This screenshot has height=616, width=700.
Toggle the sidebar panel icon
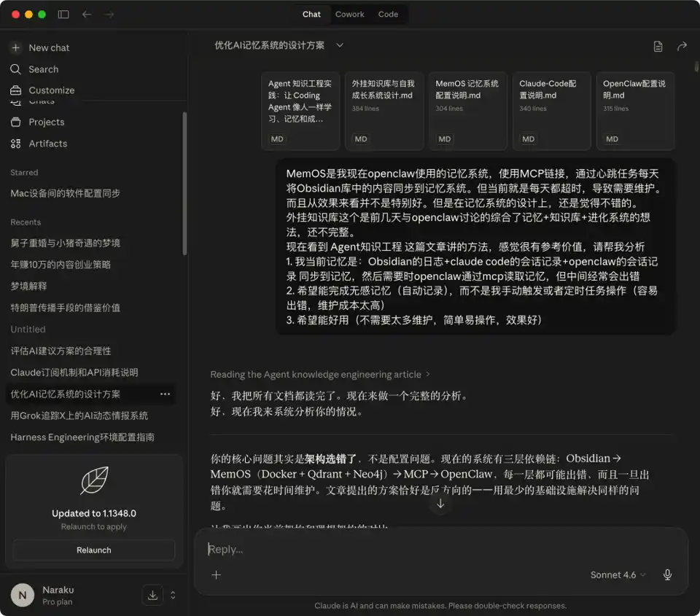63,15
